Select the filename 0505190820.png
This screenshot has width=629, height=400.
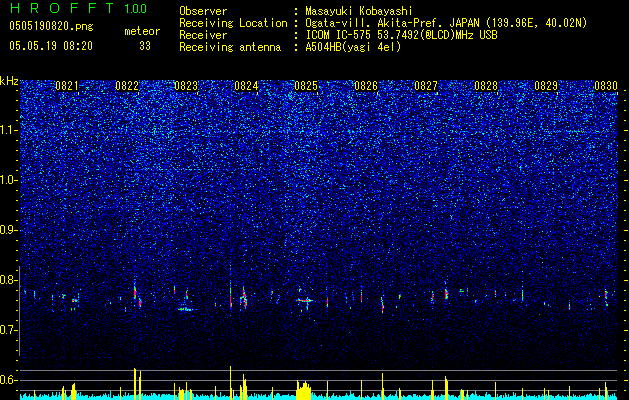[x=51, y=27]
